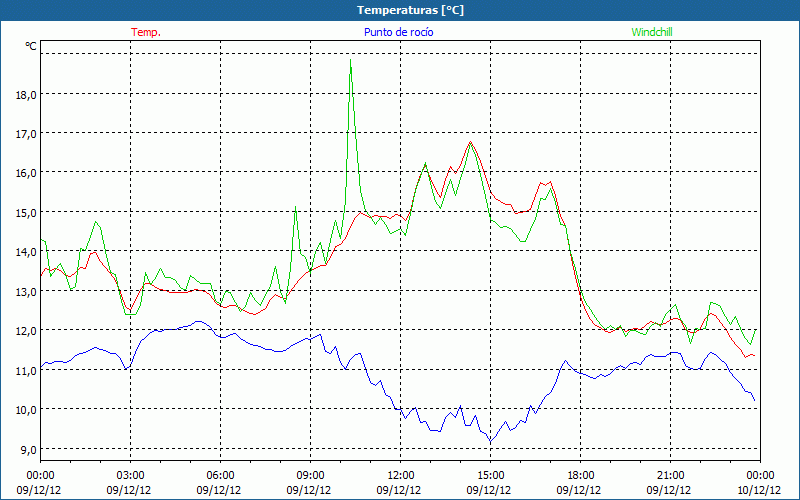Click the 15,0 y-axis value
Viewport: 800px width, 500px height.
26,213
